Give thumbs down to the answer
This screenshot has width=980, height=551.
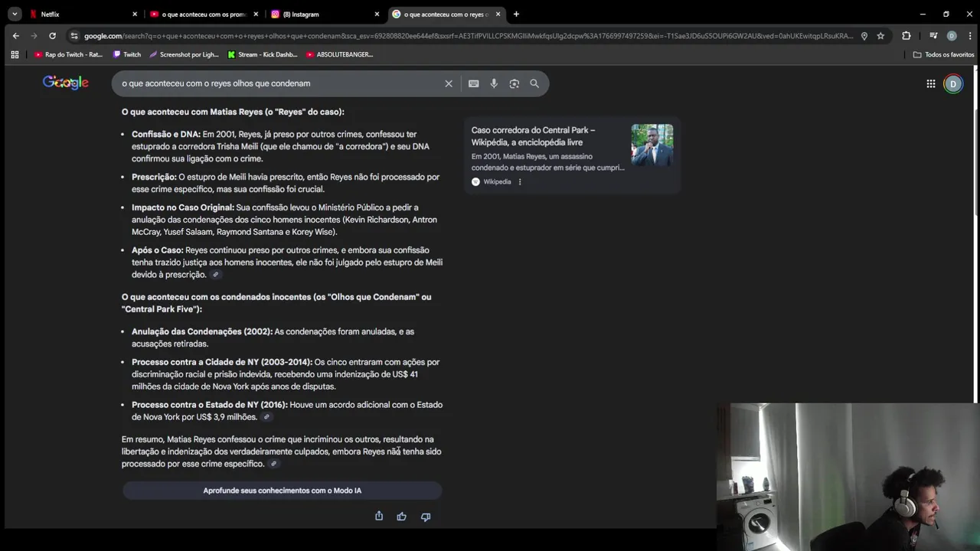[426, 517]
